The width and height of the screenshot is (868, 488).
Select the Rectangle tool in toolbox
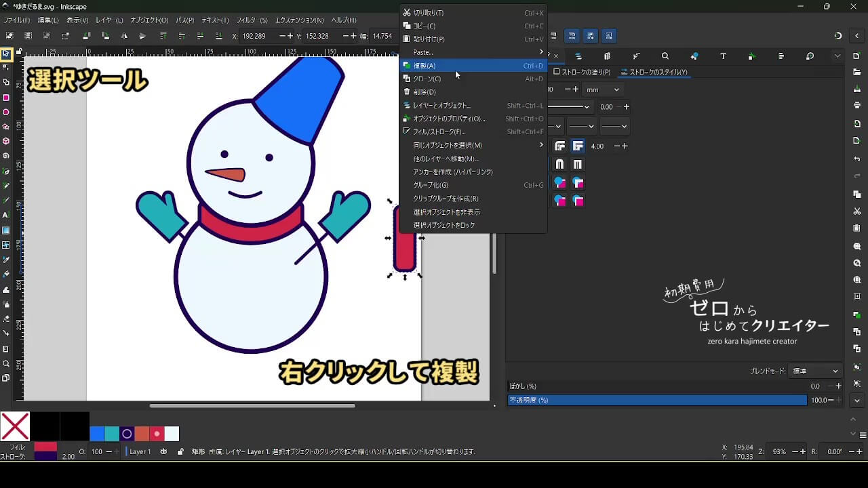[x=6, y=98]
